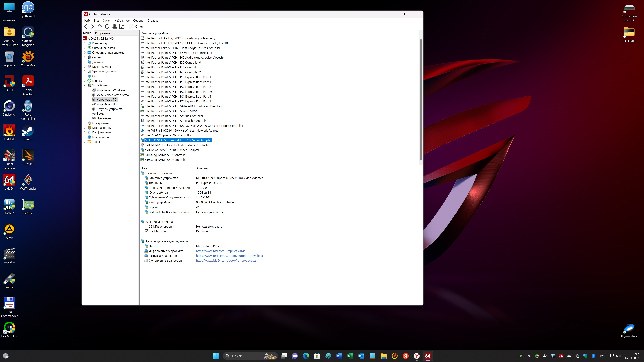Click the device list vertical scrollbar
This screenshot has height=362, width=644.
tap(420, 100)
